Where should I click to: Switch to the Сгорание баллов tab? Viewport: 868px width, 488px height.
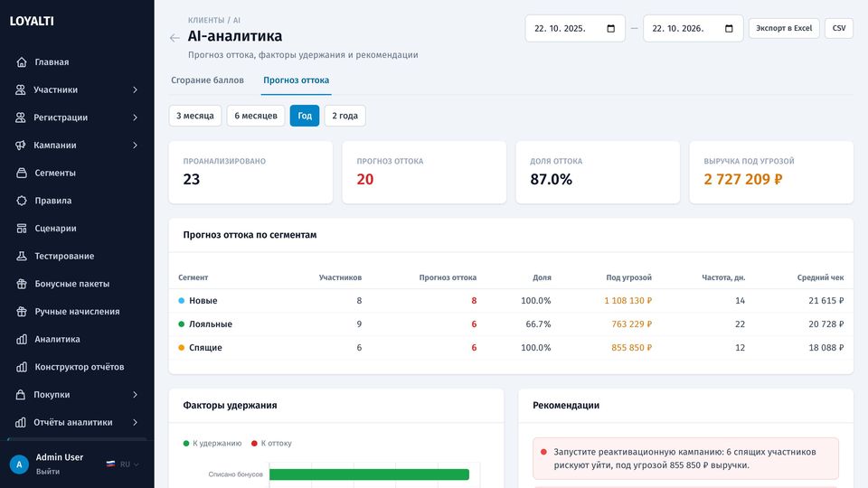pos(207,80)
